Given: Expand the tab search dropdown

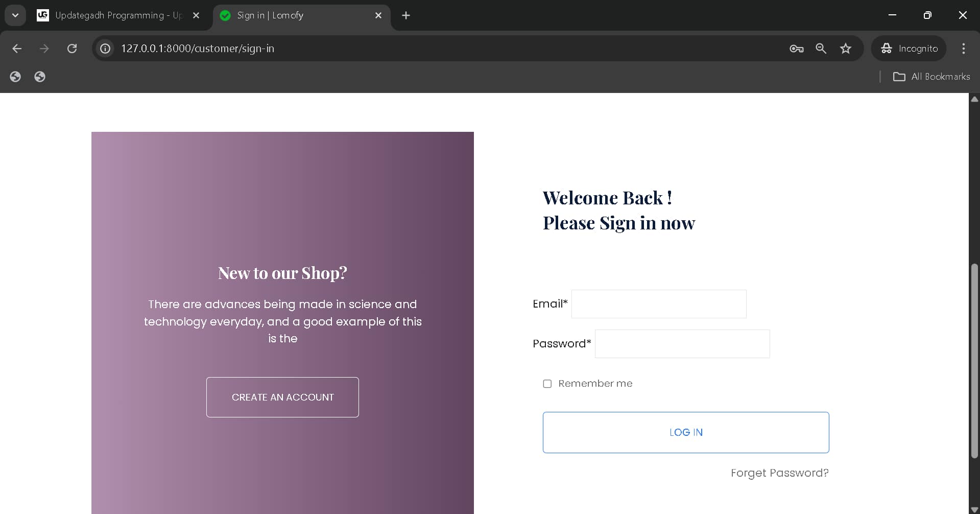Looking at the screenshot, I should click(15, 15).
